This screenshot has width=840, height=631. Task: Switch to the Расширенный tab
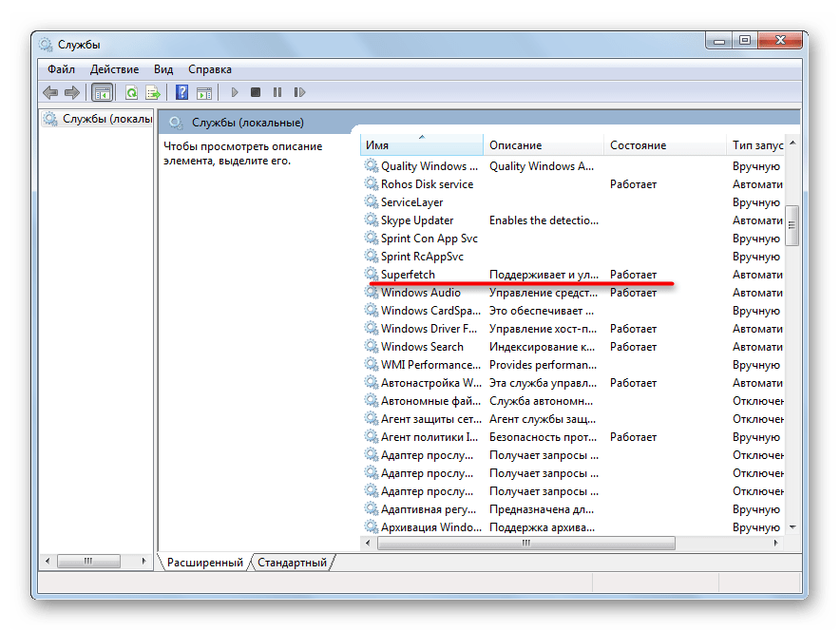coord(204,563)
